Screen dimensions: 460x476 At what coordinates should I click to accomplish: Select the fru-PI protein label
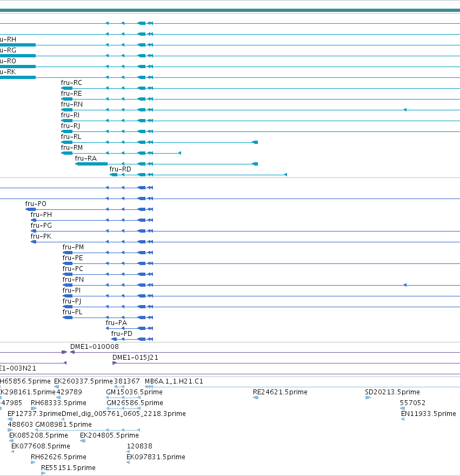(x=71, y=290)
